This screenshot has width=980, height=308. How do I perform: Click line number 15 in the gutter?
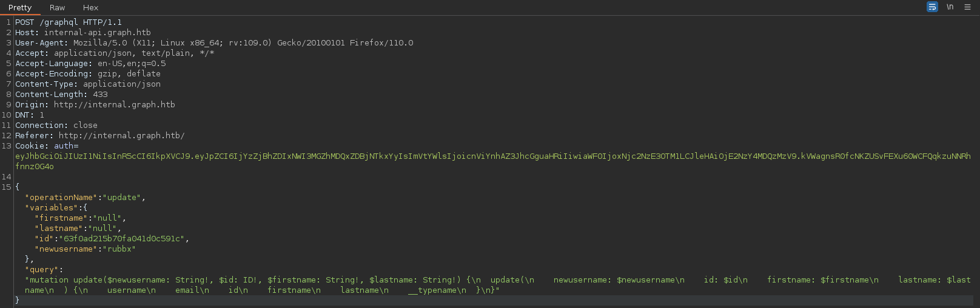tap(6, 187)
